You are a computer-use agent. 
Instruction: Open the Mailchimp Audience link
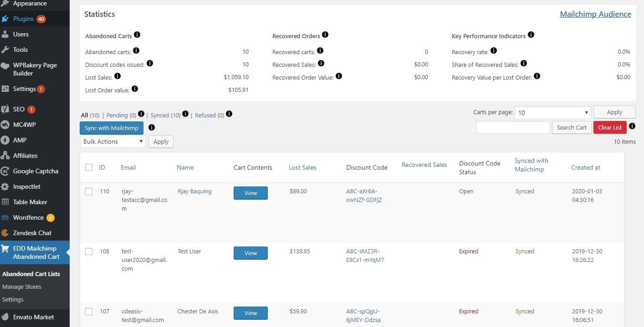click(595, 14)
